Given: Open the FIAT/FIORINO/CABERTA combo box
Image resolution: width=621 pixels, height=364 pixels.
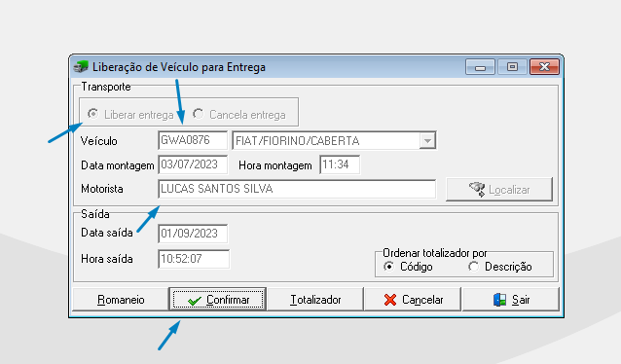Looking at the screenshot, I should (334, 140).
